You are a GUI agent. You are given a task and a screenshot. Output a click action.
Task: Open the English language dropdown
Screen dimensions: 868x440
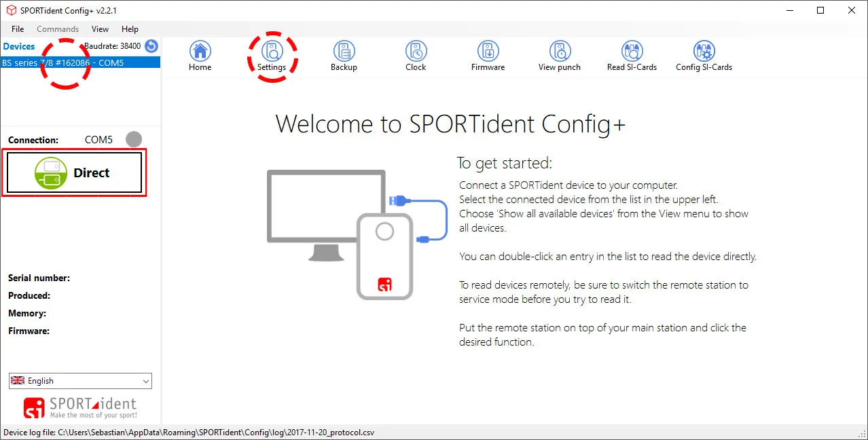click(x=80, y=381)
